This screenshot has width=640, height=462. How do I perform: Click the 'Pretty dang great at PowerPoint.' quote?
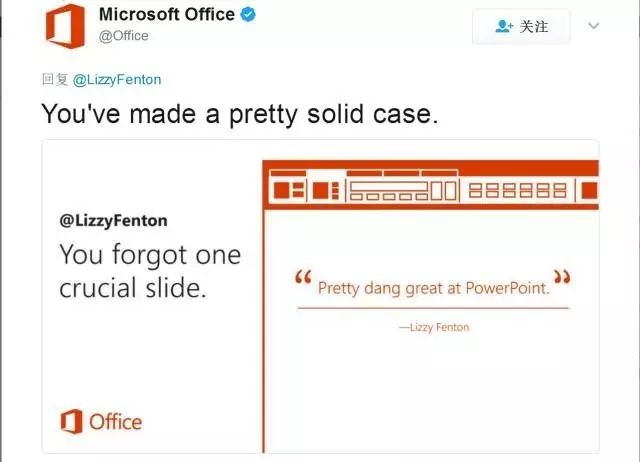[x=433, y=288]
